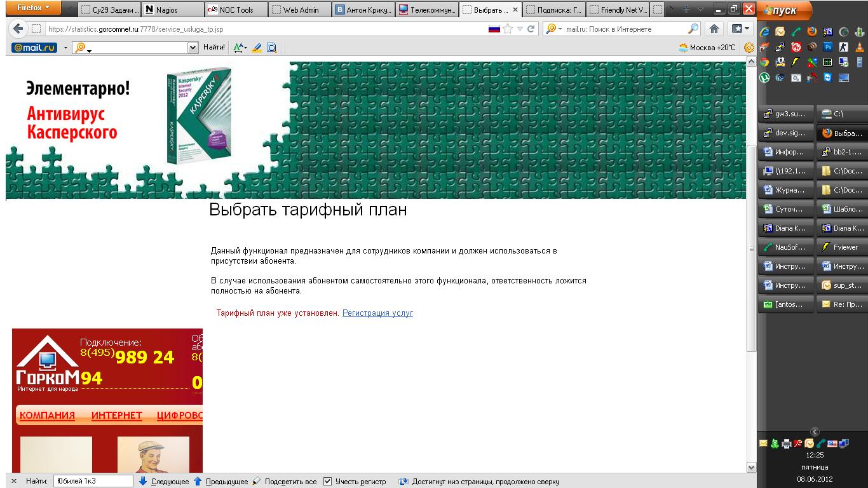Open the Пуск start button

tap(785, 11)
